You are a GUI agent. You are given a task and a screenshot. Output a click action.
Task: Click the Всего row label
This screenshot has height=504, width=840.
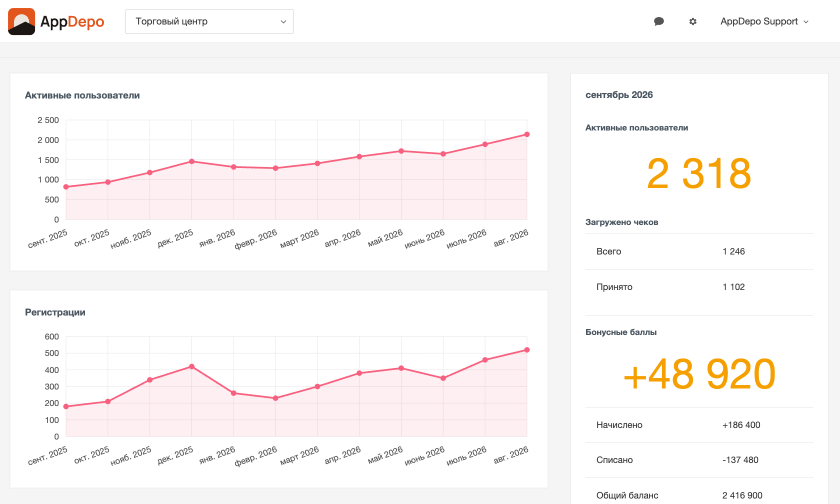tap(608, 251)
